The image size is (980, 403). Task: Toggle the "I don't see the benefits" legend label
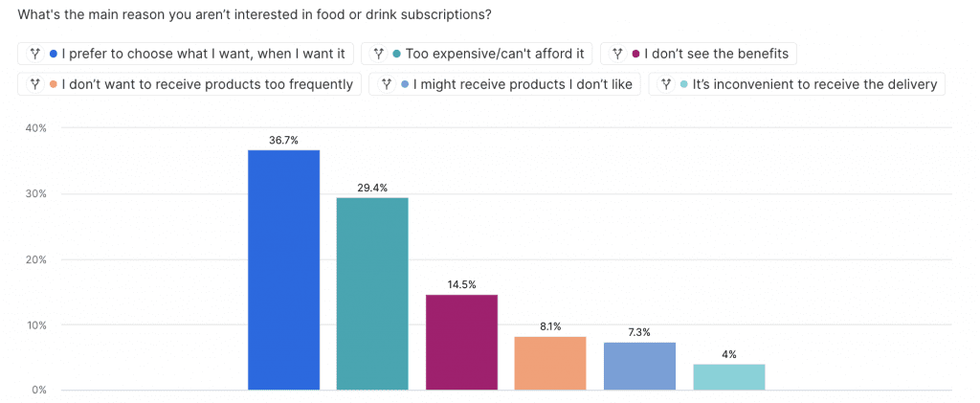point(717,54)
